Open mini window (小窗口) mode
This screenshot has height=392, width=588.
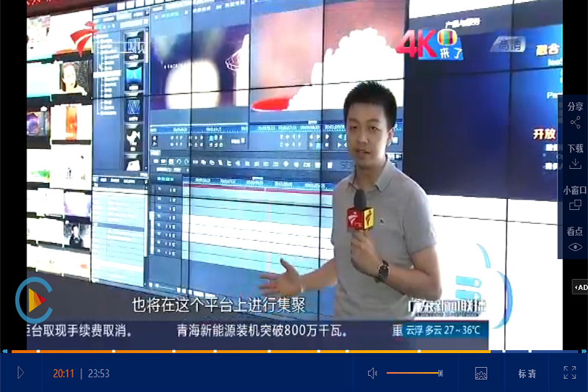tap(575, 206)
